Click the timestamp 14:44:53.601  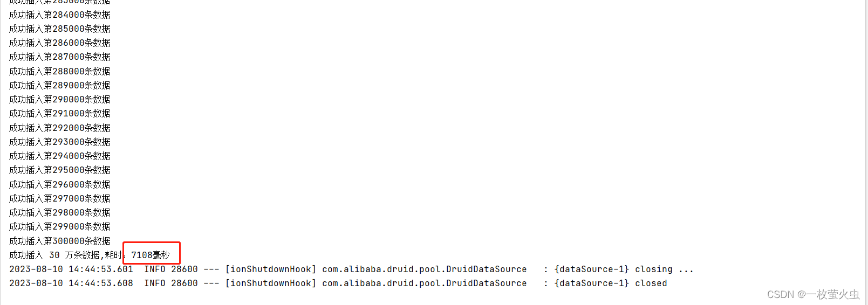pyautogui.click(x=101, y=269)
